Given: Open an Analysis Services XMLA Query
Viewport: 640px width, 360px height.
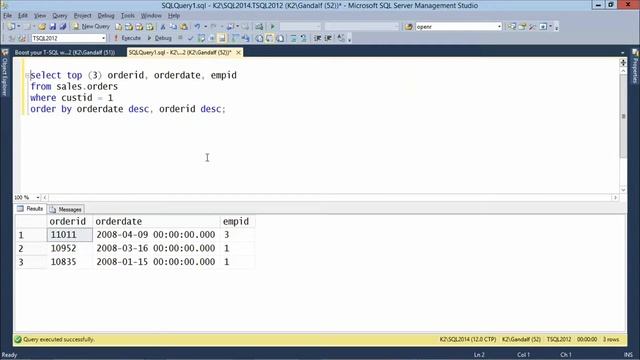Looking at the screenshot, I should coord(150,27).
